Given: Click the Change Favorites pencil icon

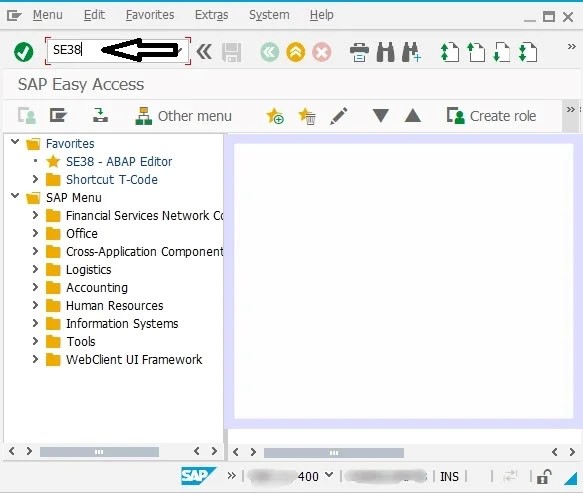Looking at the screenshot, I should 338,116.
